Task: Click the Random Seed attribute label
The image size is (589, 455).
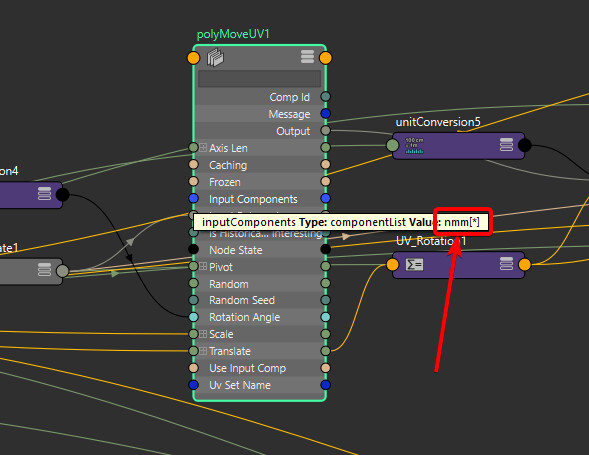Action: 242,300
